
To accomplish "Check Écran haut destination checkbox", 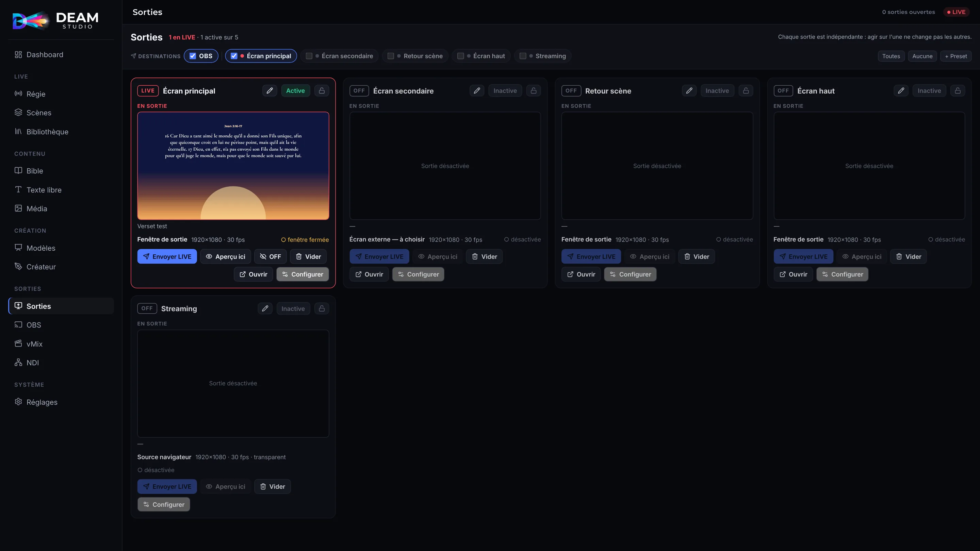I will point(460,56).
